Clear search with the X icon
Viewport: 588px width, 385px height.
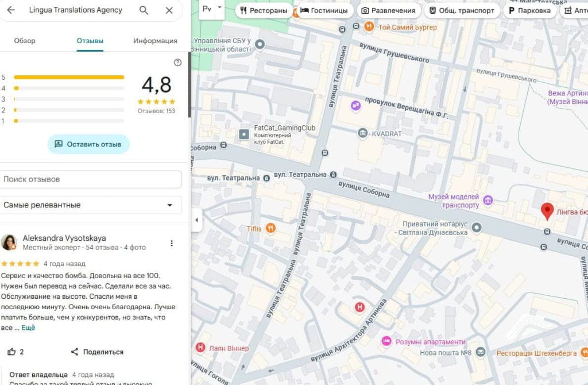[x=169, y=10]
